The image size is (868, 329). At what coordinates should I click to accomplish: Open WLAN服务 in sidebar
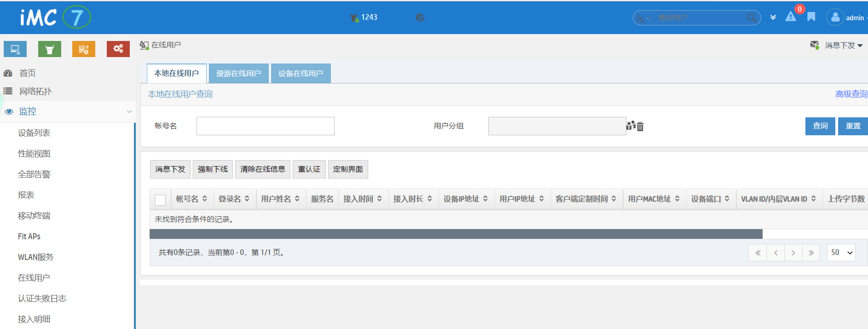(x=35, y=257)
